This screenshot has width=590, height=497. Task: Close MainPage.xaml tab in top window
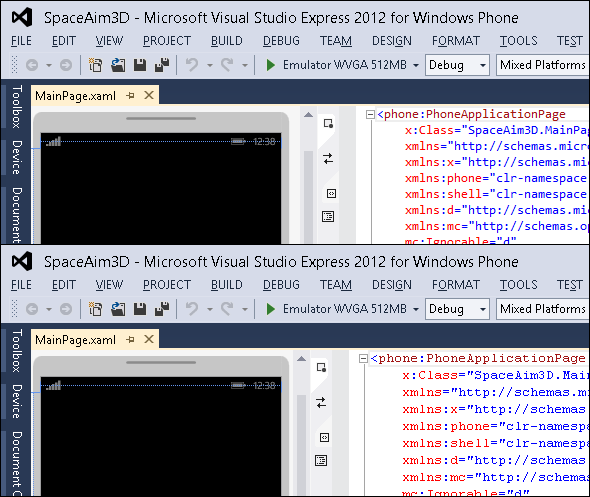click(x=149, y=95)
